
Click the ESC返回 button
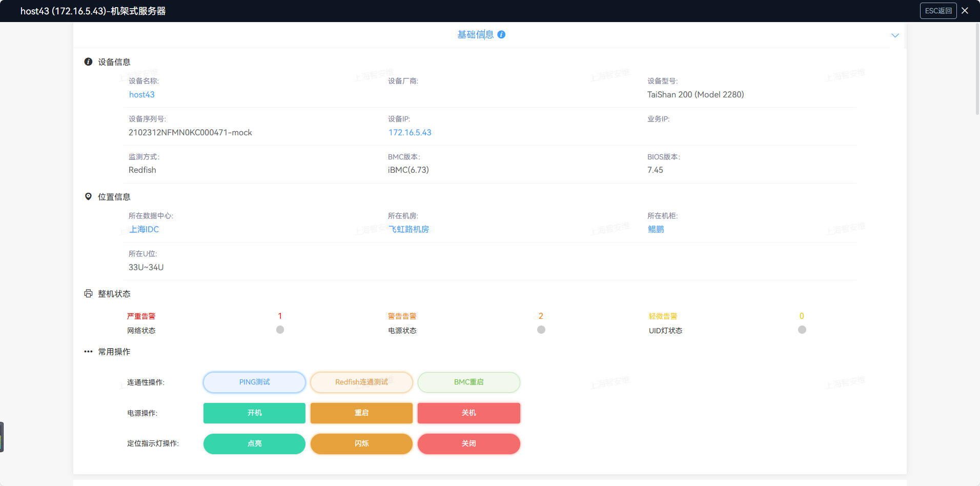pyautogui.click(x=938, y=11)
